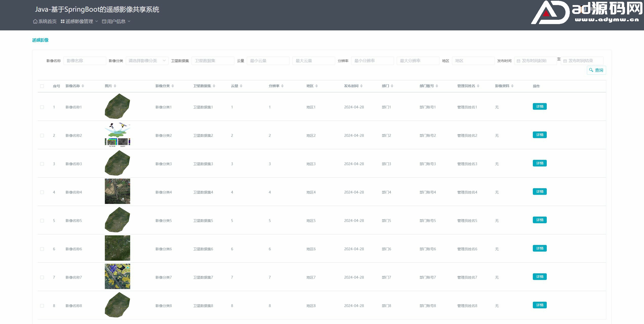Check the checkbox for row 影像名称1
This screenshot has height=324, width=644.
tap(42, 107)
